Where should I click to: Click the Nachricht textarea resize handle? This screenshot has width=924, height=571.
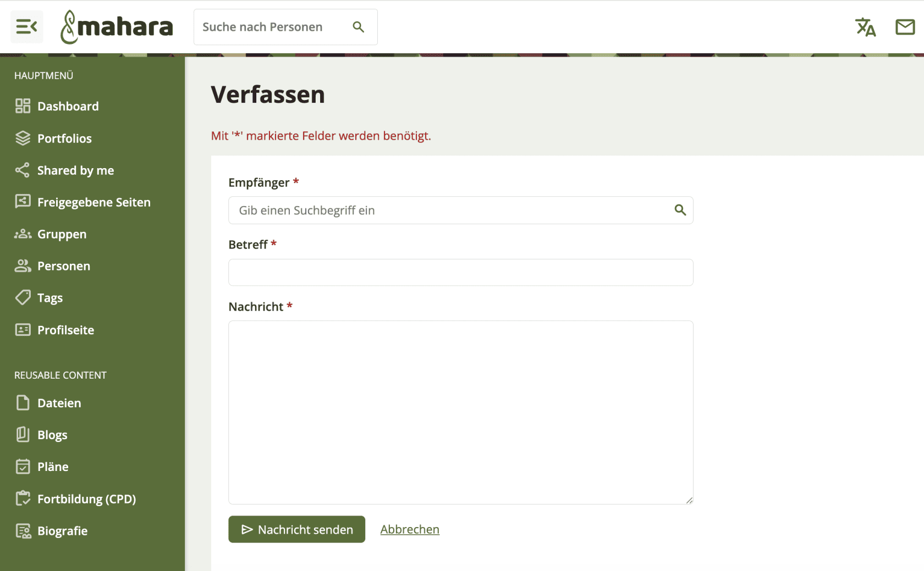pos(689,500)
